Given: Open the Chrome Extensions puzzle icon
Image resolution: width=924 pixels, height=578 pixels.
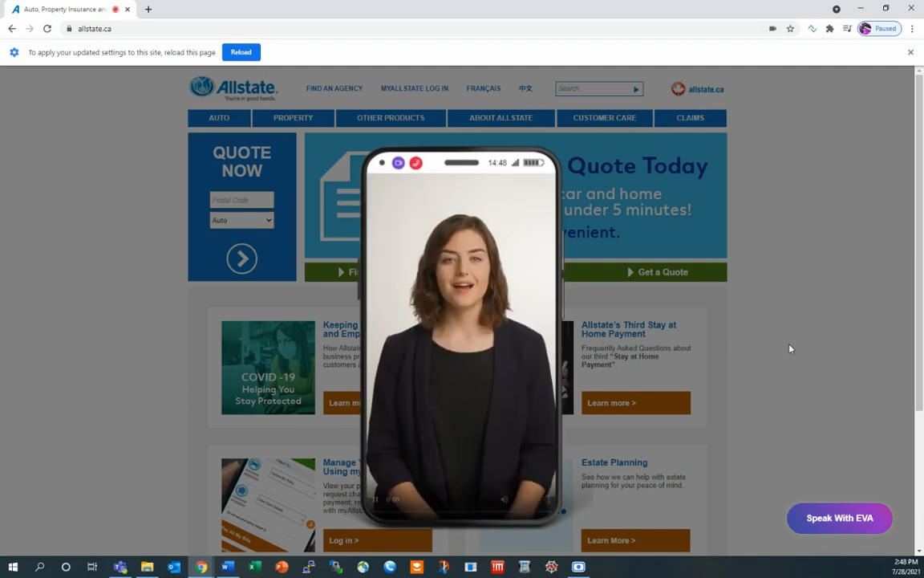Looking at the screenshot, I should pyautogui.click(x=829, y=28).
